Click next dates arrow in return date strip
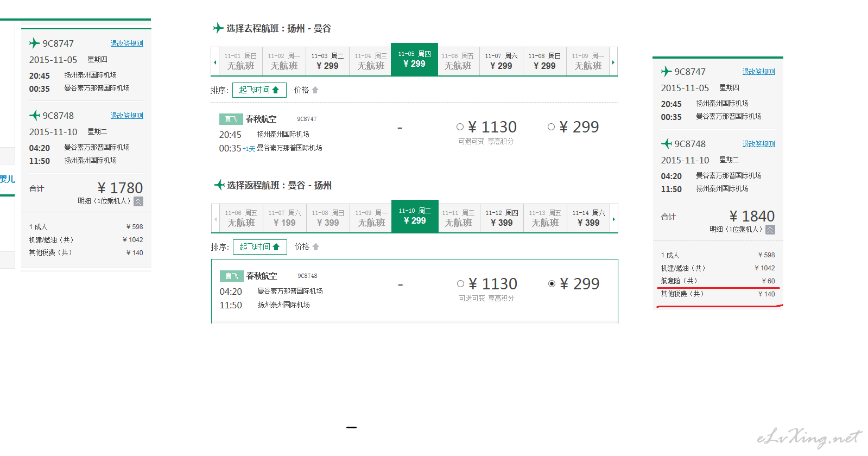 coord(614,219)
